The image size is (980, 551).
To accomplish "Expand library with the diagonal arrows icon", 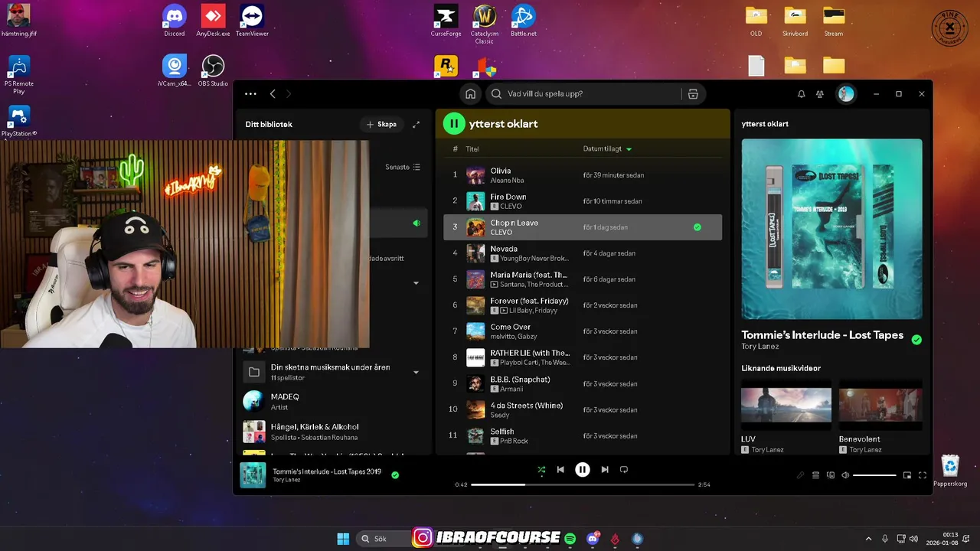I will click(416, 124).
